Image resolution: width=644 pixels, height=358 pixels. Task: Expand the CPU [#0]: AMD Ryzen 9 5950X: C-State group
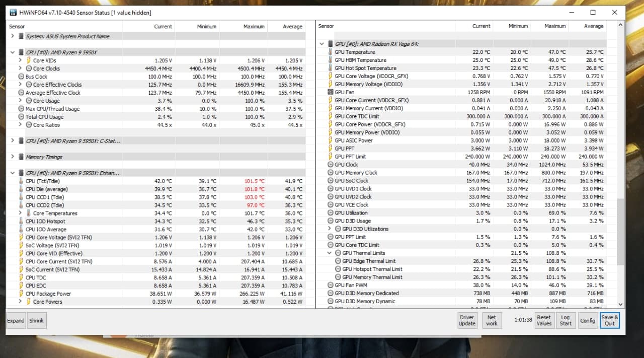click(13, 141)
